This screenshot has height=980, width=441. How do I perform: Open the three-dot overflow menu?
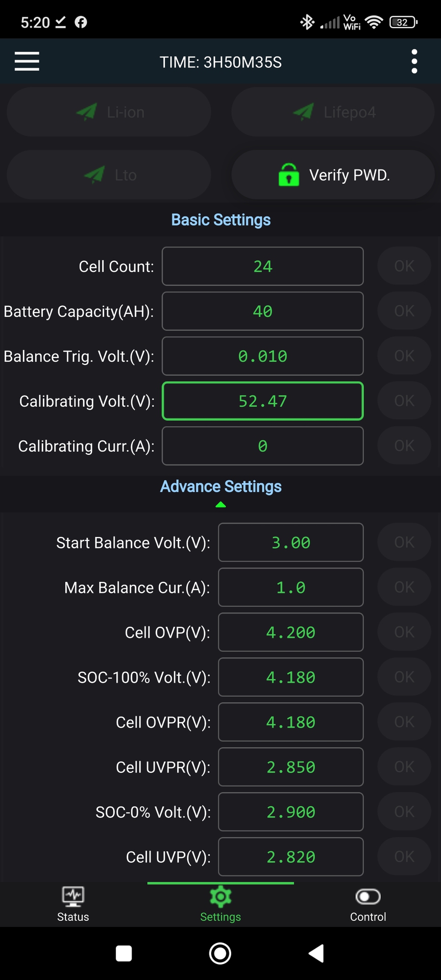click(x=414, y=62)
